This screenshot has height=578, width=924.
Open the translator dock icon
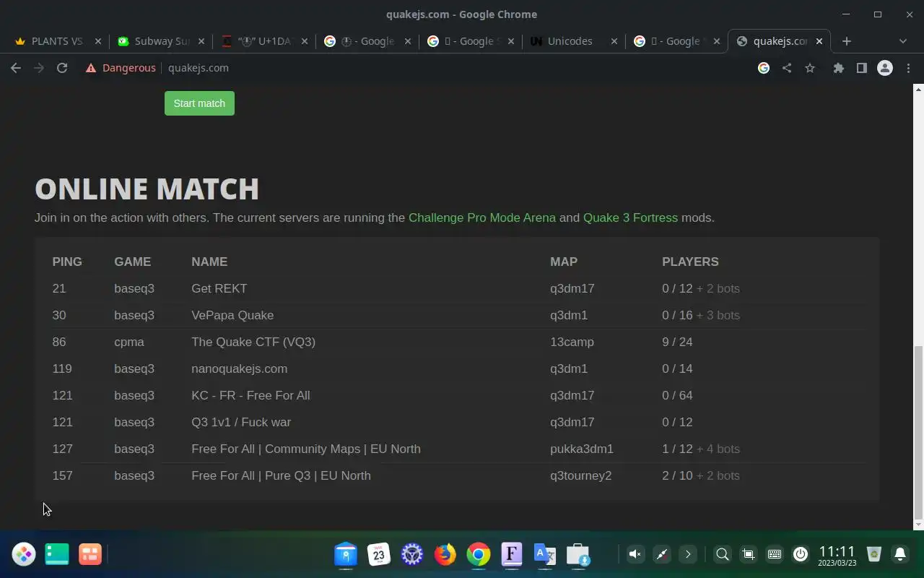(x=545, y=554)
